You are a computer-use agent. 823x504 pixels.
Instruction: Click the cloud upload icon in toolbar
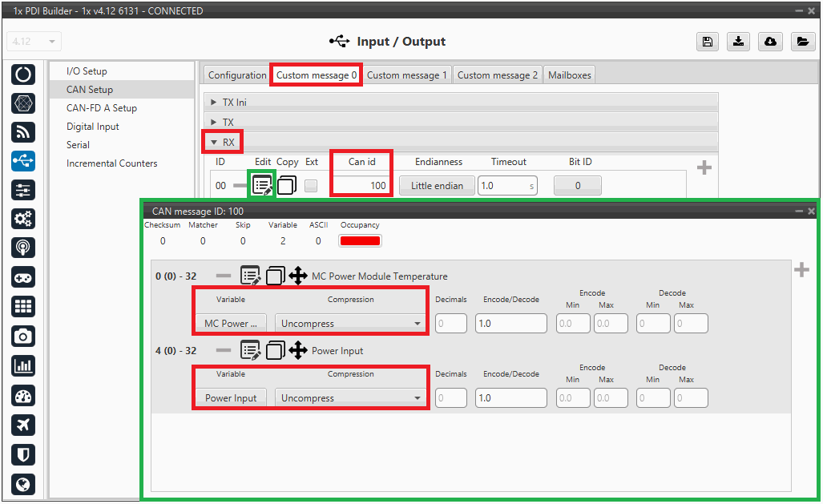click(x=770, y=42)
